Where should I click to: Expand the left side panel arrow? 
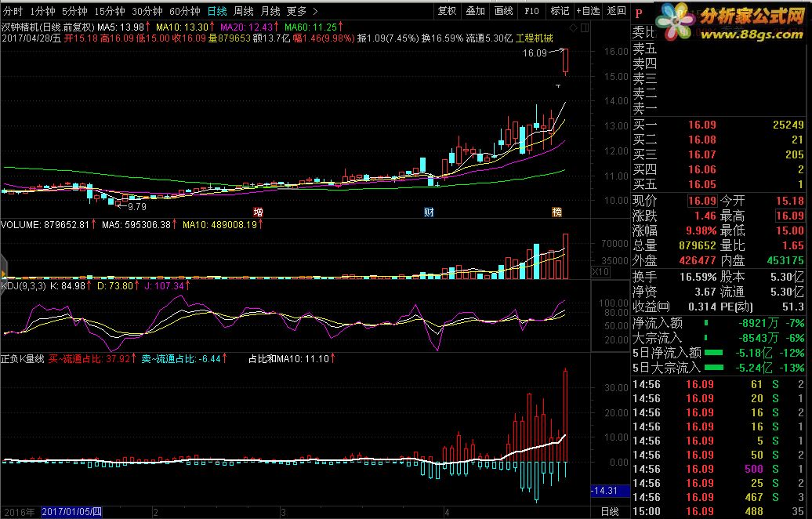point(2,274)
